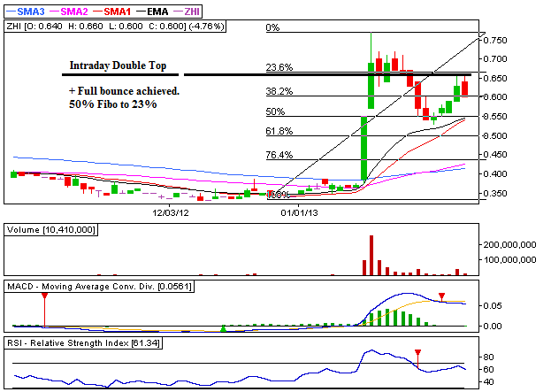Screen dimensions: 551x392
Task: Click the thick black double-top resistance line
Action: click(327, 74)
